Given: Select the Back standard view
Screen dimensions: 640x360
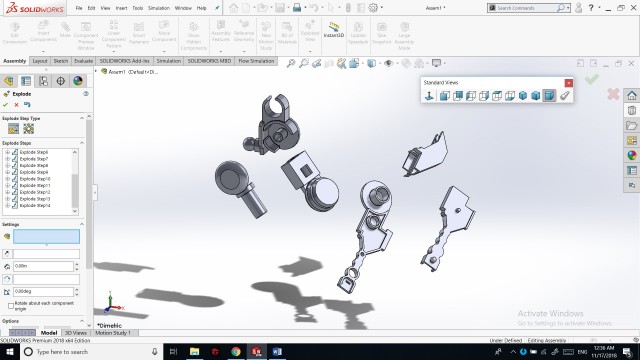Looking at the screenshot, I should (x=458, y=96).
